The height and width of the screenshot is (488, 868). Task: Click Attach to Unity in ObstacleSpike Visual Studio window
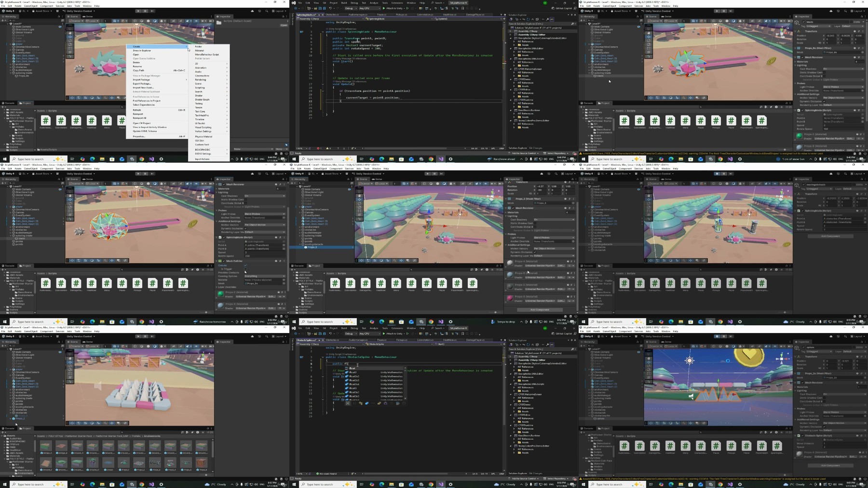pyautogui.click(x=393, y=334)
